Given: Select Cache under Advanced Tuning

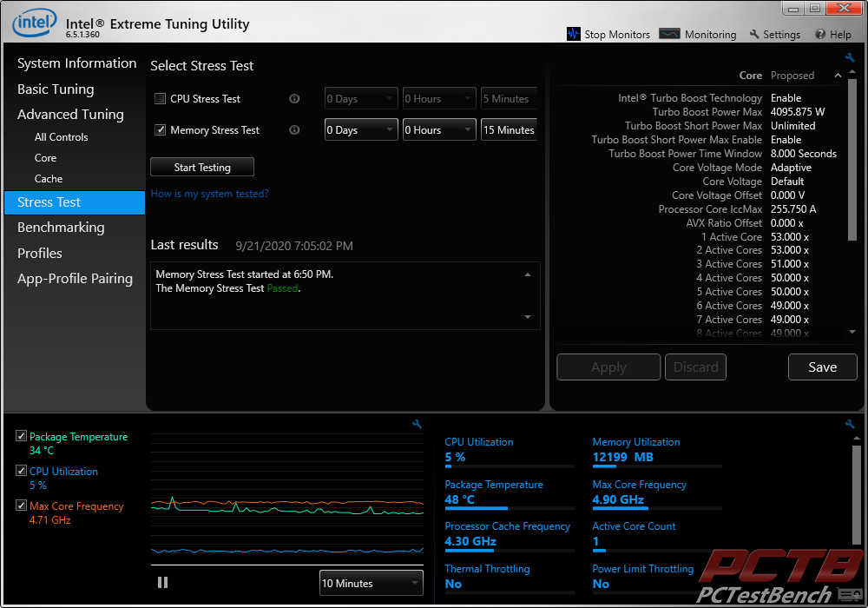Looking at the screenshot, I should tap(48, 179).
